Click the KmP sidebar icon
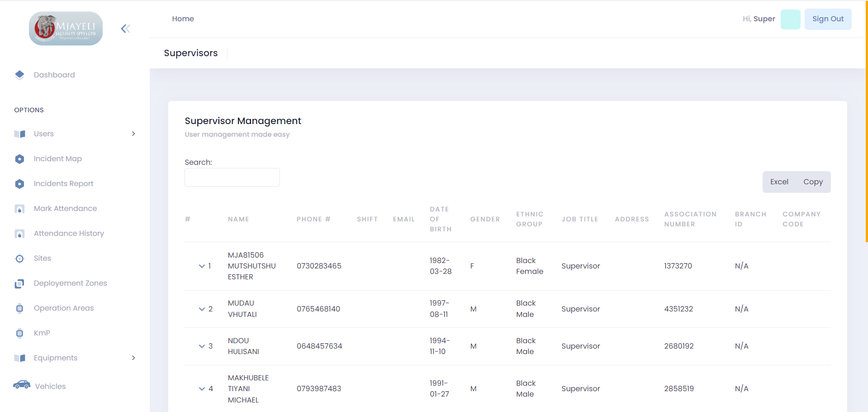The width and height of the screenshot is (868, 412). pos(19,333)
